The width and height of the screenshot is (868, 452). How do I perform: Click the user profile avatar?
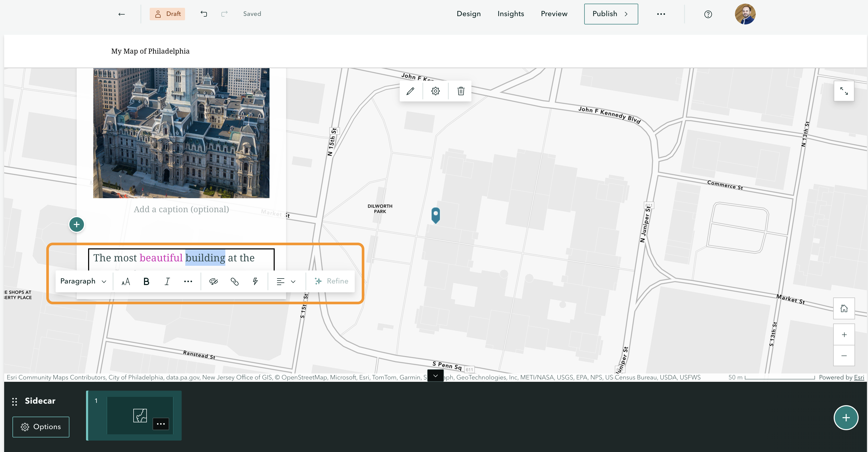pyautogui.click(x=745, y=14)
